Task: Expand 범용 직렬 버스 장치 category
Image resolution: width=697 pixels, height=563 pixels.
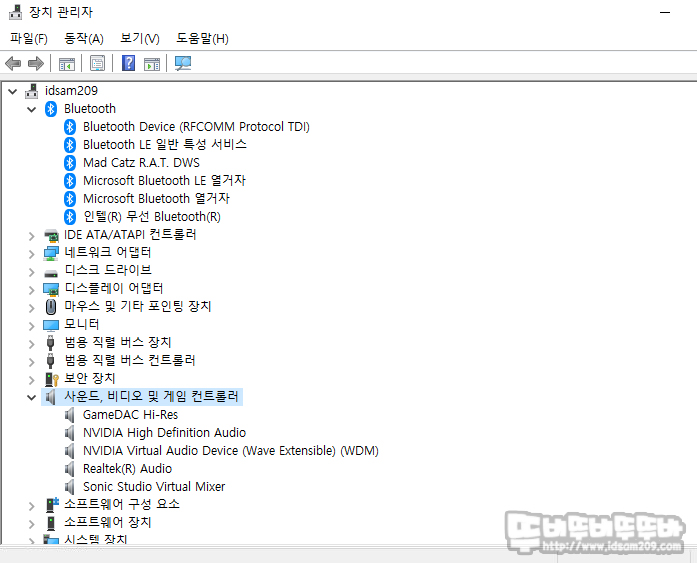Action: tap(32, 344)
